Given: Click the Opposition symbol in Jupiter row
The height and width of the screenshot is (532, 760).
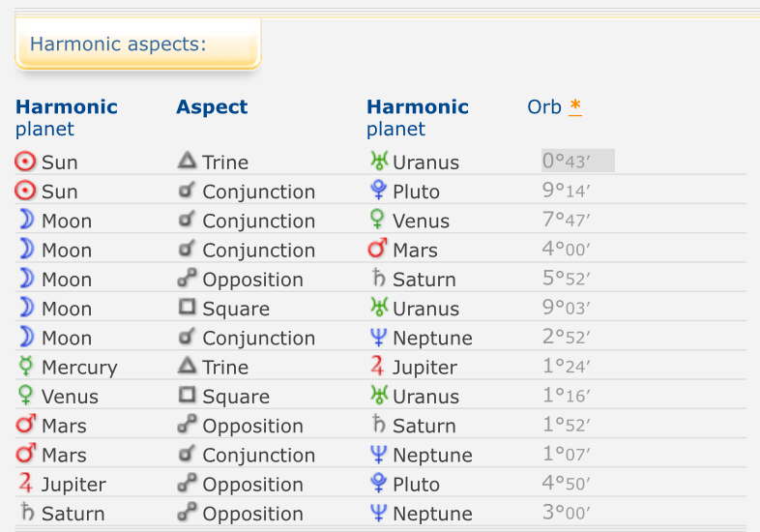Looking at the screenshot, I should [188, 484].
